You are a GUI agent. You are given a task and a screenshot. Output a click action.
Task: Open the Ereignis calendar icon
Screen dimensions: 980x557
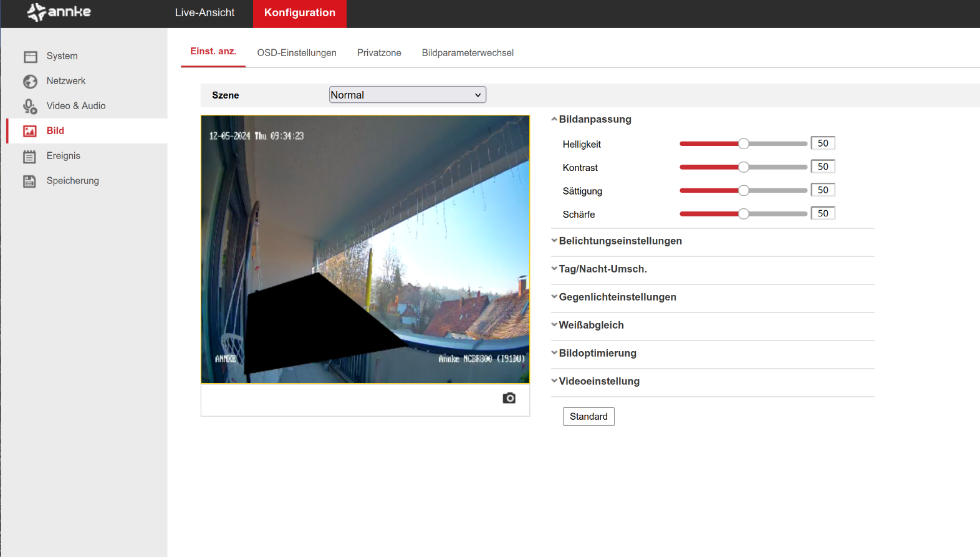click(30, 157)
